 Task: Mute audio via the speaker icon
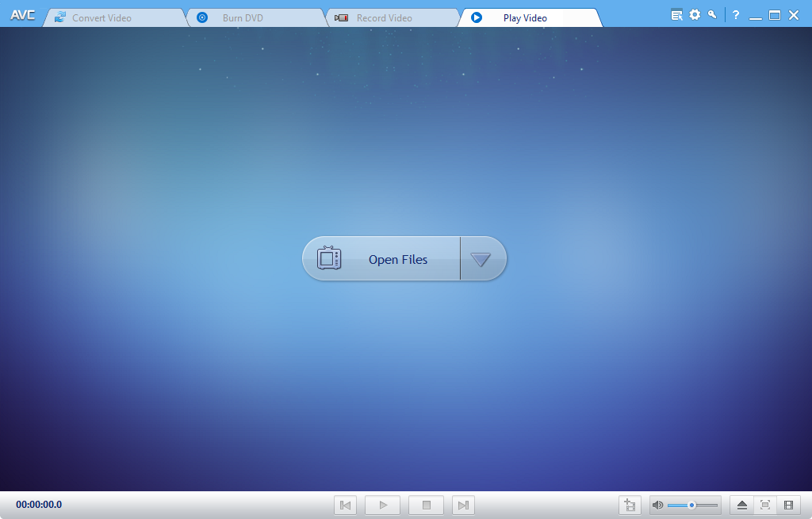click(657, 505)
